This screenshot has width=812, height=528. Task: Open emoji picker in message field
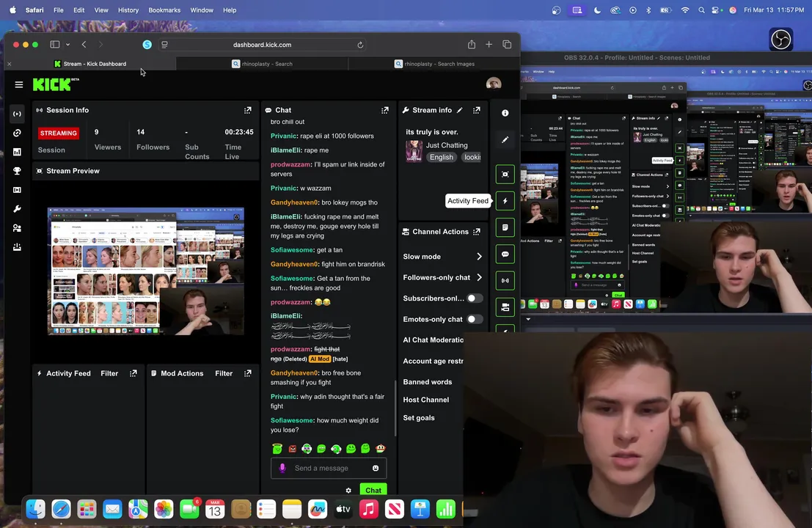click(x=376, y=468)
